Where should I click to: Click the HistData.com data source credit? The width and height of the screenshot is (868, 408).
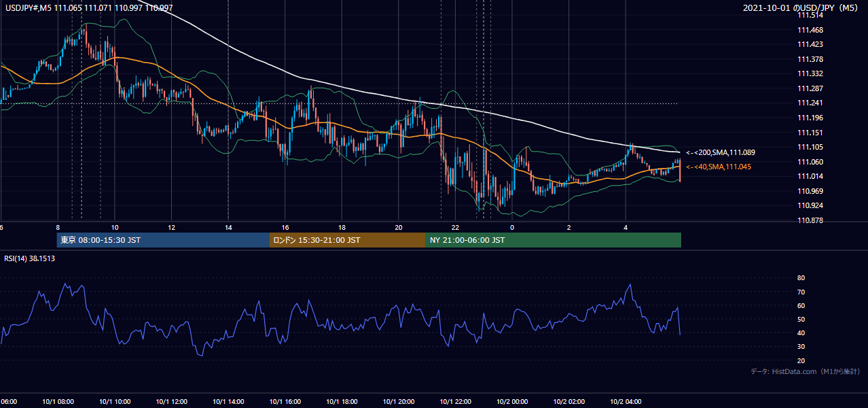(x=805, y=371)
